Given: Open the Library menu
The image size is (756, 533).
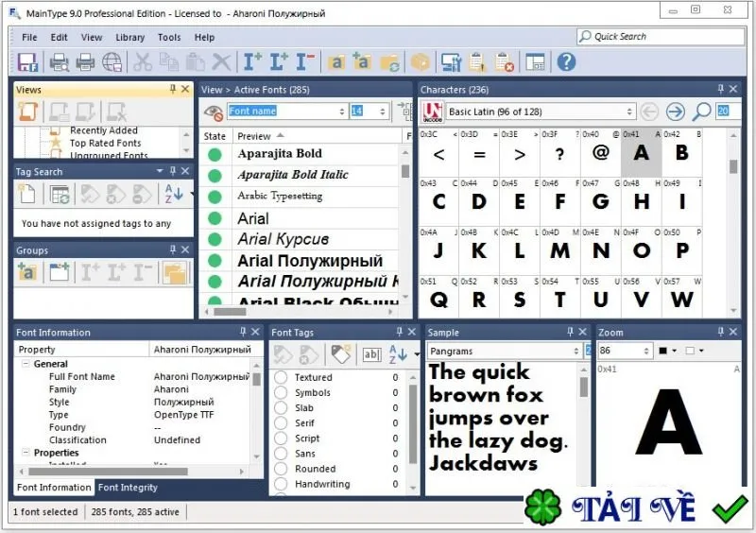Looking at the screenshot, I should click(130, 37).
